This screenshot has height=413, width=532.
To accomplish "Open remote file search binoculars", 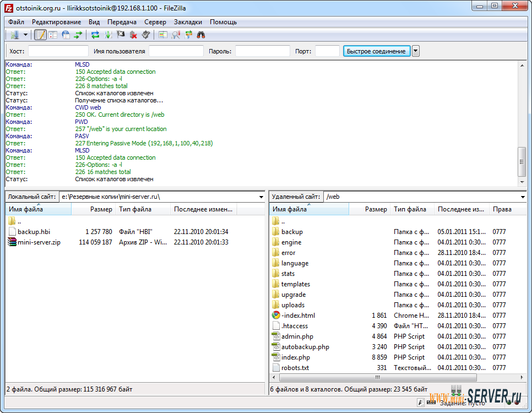I will (201, 35).
